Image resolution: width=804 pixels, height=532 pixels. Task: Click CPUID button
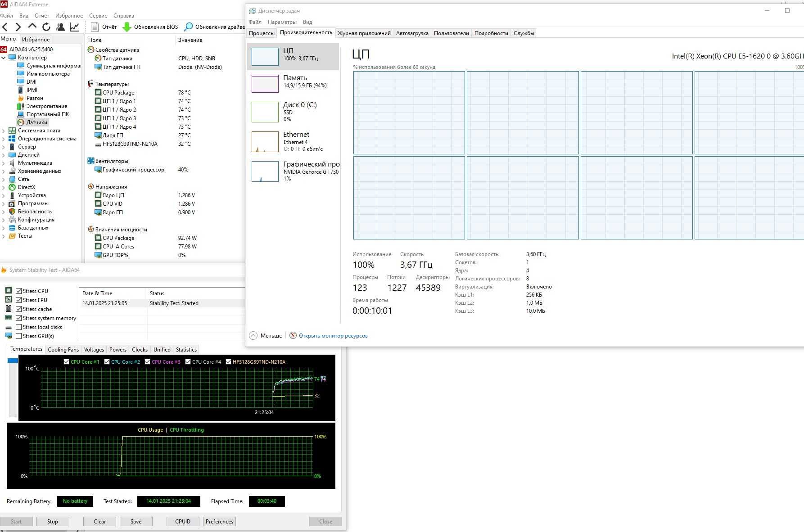point(183,522)
